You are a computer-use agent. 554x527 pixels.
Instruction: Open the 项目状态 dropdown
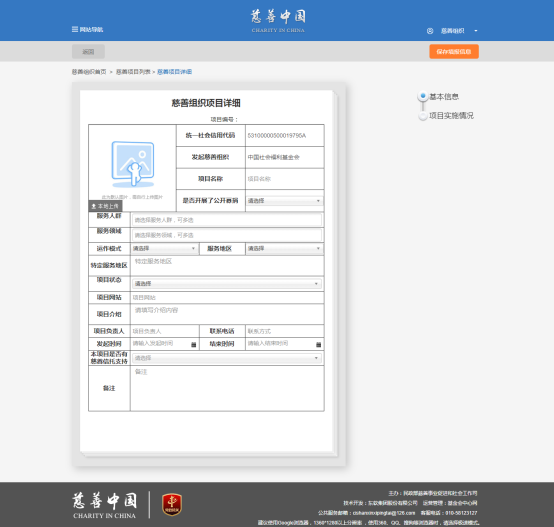226,284
